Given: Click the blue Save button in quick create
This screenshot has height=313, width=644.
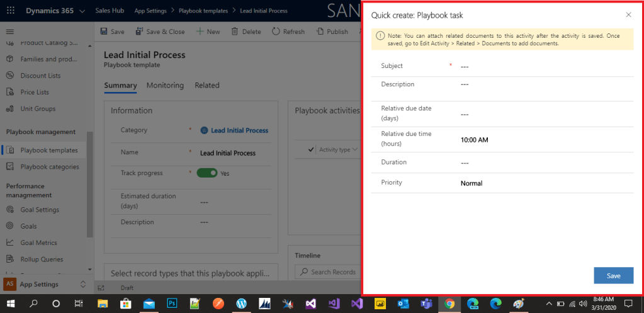Looking at the screenshot, I should pyautogui.click(x=613, y=276).
